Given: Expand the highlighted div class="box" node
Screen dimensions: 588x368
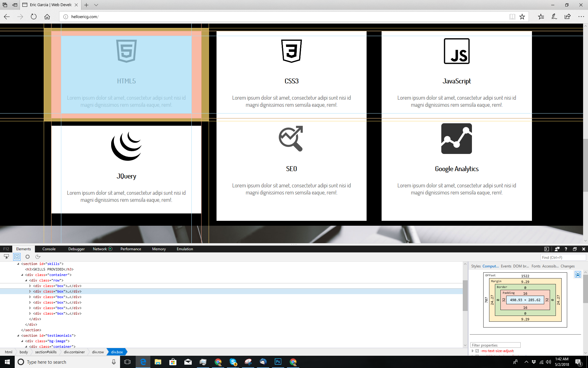Looking at the screenshot, I should (x=30, y=291).
